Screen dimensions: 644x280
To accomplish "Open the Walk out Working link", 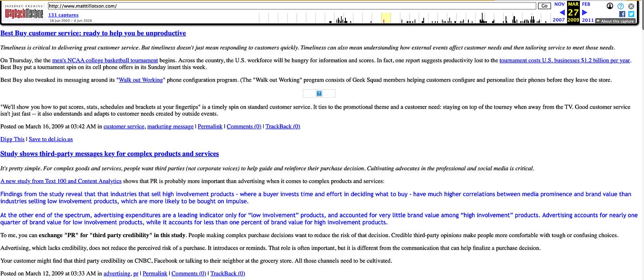I will tap(141, 80).
